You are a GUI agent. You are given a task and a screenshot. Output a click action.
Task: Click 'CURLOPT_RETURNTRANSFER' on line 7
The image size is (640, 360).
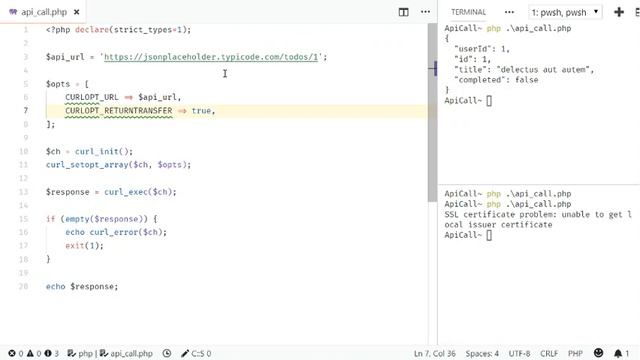tap(119, 111)
